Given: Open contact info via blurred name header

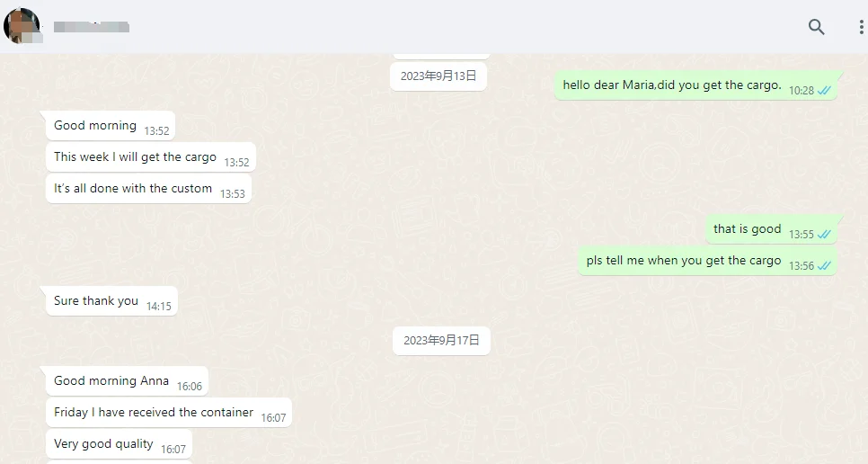Looking at the screenshot, I should coord(92,27).
